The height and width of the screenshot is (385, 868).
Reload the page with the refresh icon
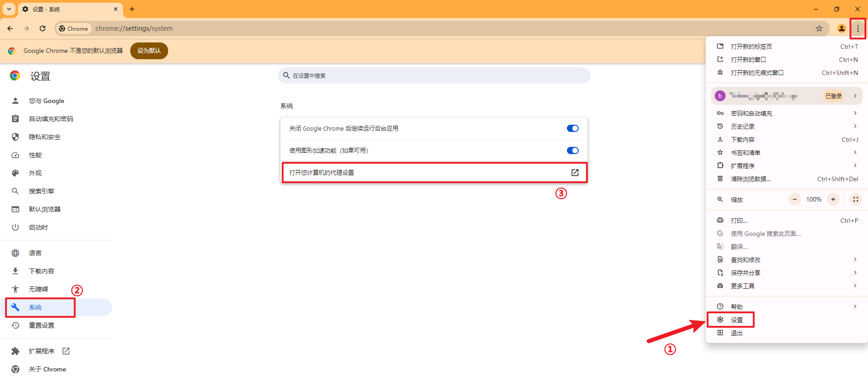(42, 28)
